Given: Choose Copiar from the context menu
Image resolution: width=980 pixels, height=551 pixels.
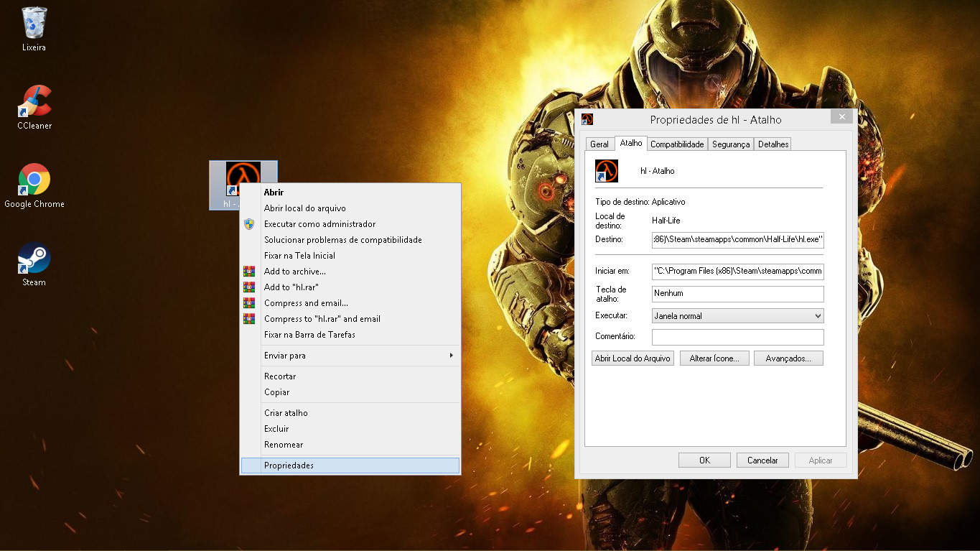Looking at the screenshot, I should click(350, 392).
